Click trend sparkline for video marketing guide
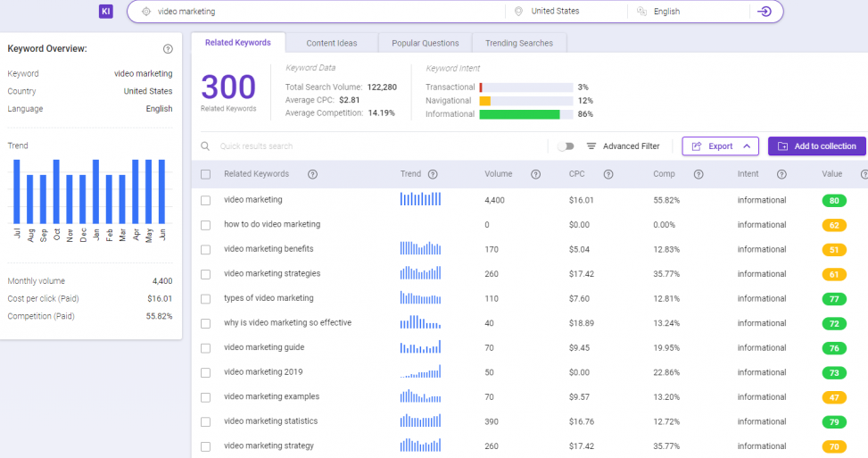 click(421, 346)
